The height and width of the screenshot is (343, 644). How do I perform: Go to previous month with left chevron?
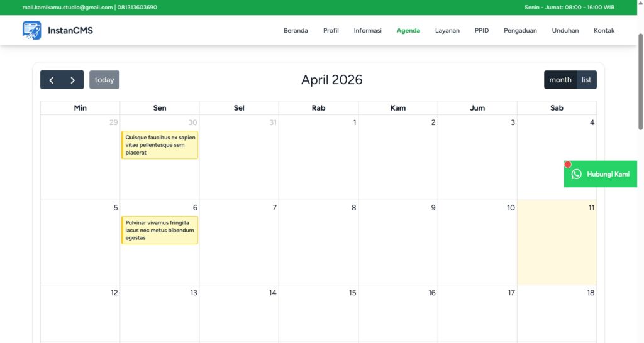[x=52, y=80]
